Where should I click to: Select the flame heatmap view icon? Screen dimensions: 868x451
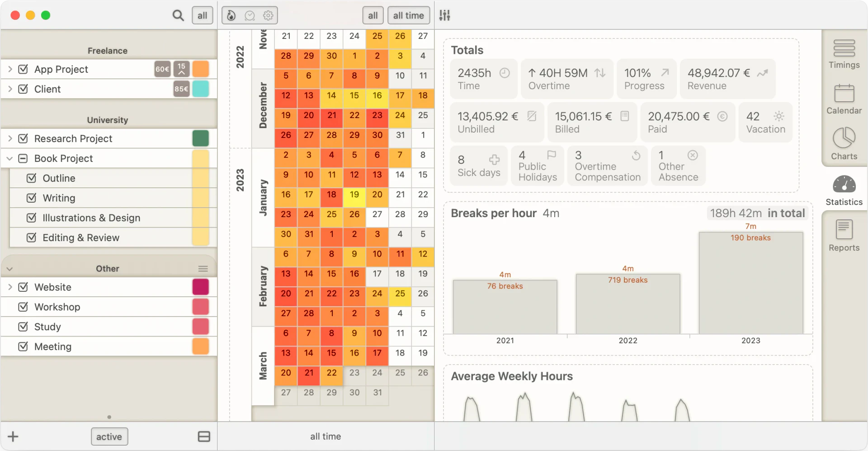(231, 15)
